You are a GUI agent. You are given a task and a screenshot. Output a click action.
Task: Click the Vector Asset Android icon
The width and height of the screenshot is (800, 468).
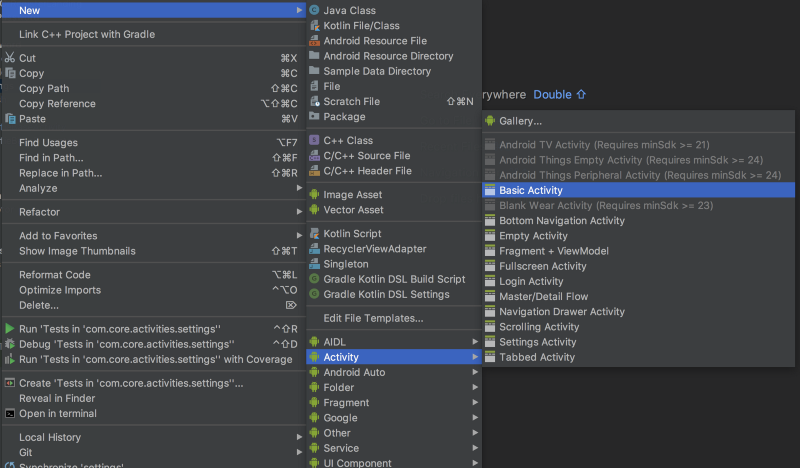pyautogui.click(x=314, y=210)
